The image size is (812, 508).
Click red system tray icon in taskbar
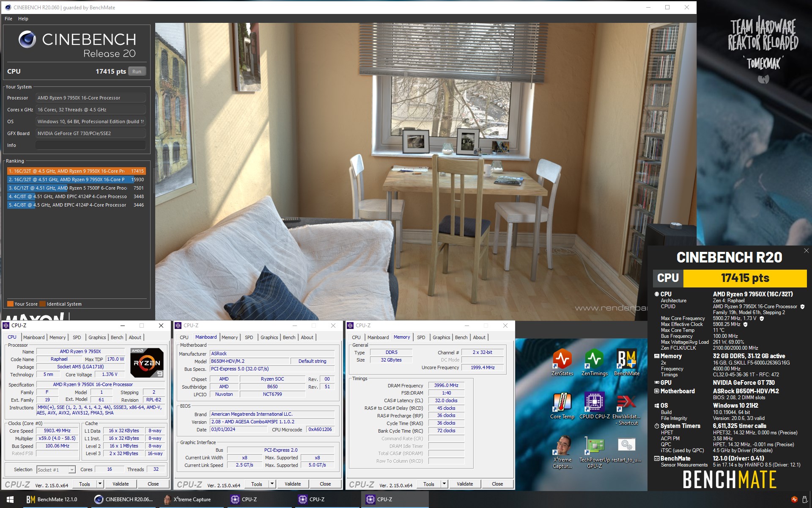point(794,500)
